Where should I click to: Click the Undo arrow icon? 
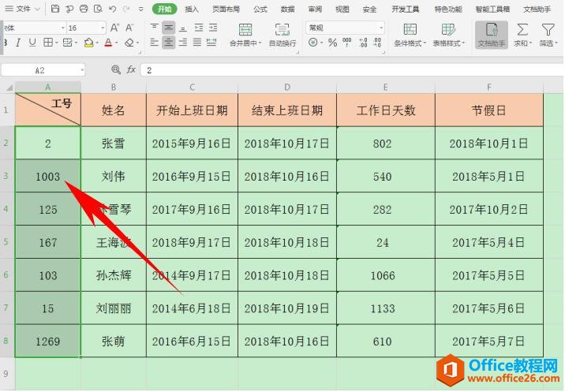112,9
